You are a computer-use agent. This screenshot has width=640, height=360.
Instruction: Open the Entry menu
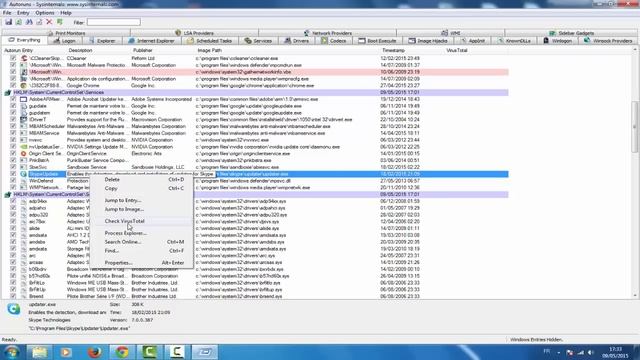click(x=23, y=13)
